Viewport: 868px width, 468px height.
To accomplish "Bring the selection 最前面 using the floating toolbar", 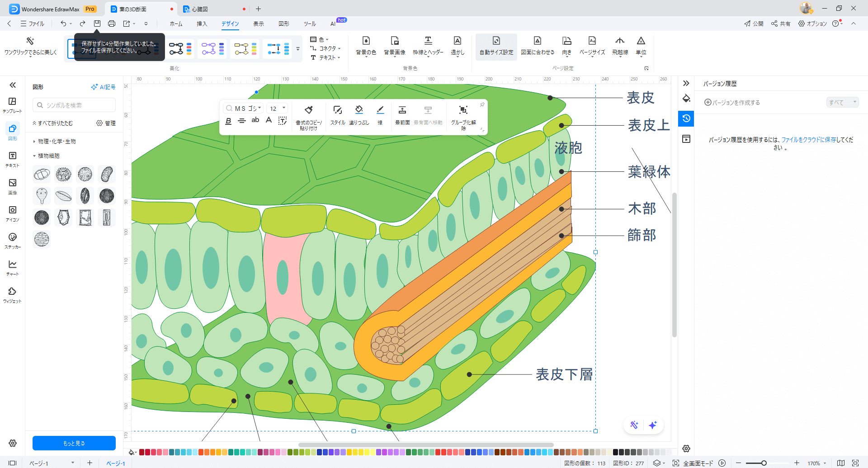I will (x=402, y=113).
